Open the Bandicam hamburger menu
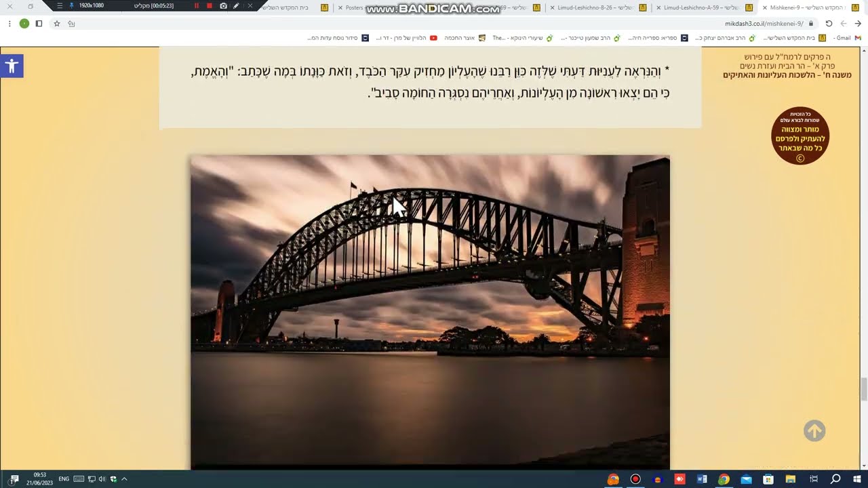Screen dimensions: 868x488 tap(60, 5)
